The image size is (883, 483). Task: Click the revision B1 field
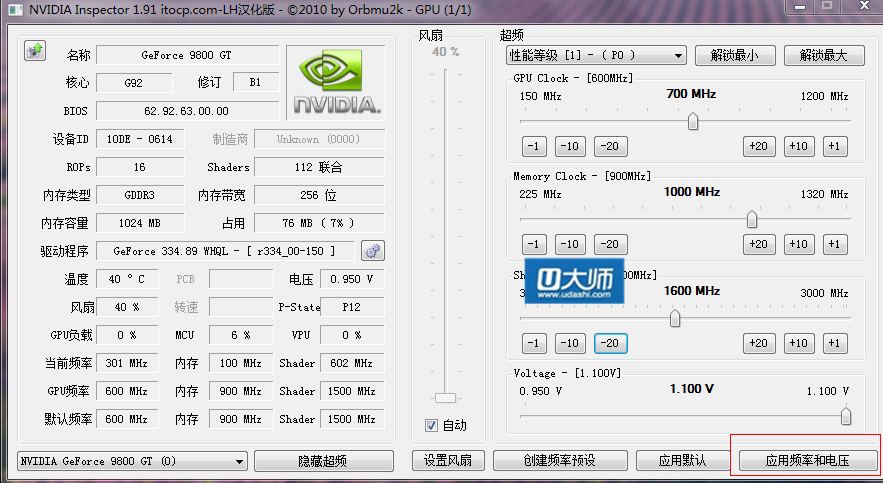point(256,83)
